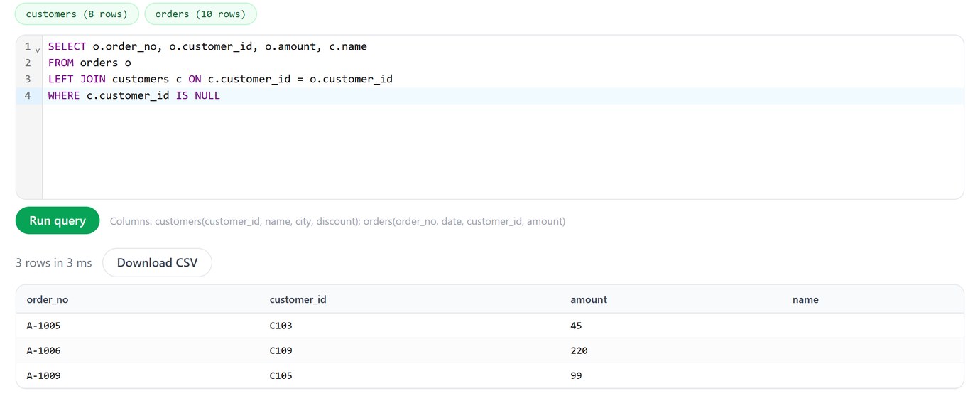The width and height of the screenshot is (980, 396).
Task: Select customer id cell C105
Action: pos(281,375)
